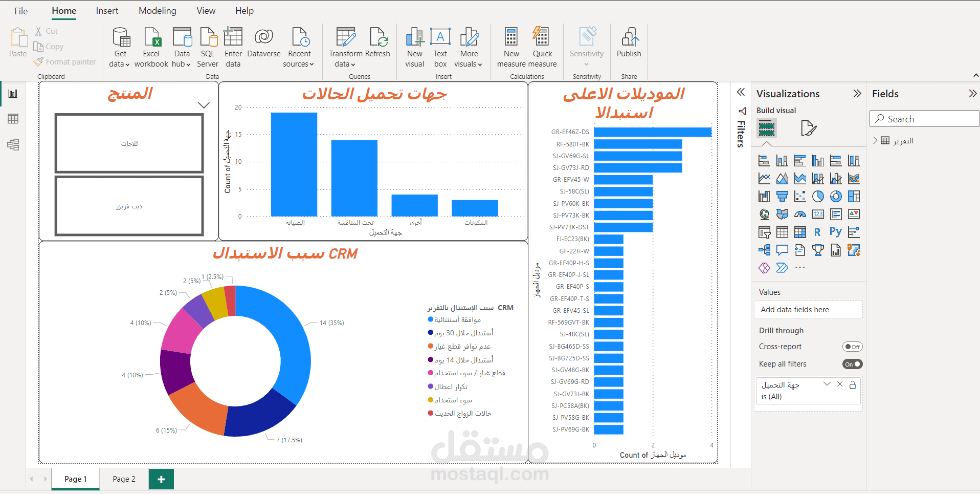The image size is (980, 494).
Task: Select the Line chart visualization
Action: [764, 179]
